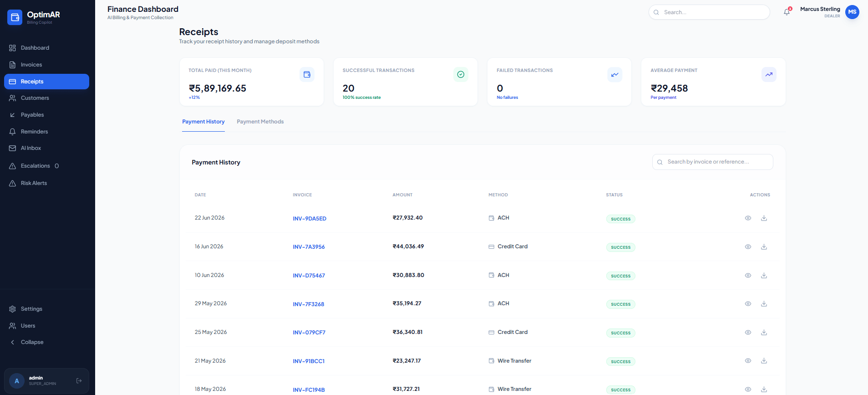Click the wallet icon on Total Paid card
Screen dimensions: 868x395
tap(307, 74)
